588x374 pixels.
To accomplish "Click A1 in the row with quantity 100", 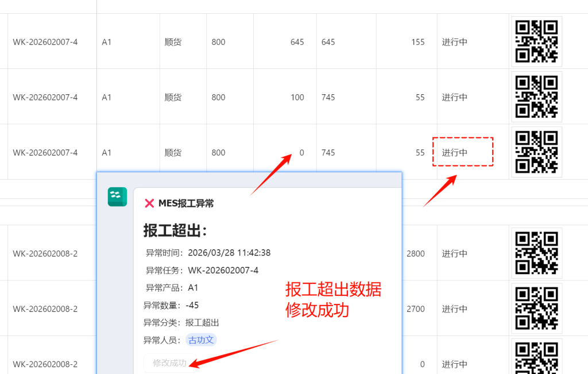I will (106, 98).
